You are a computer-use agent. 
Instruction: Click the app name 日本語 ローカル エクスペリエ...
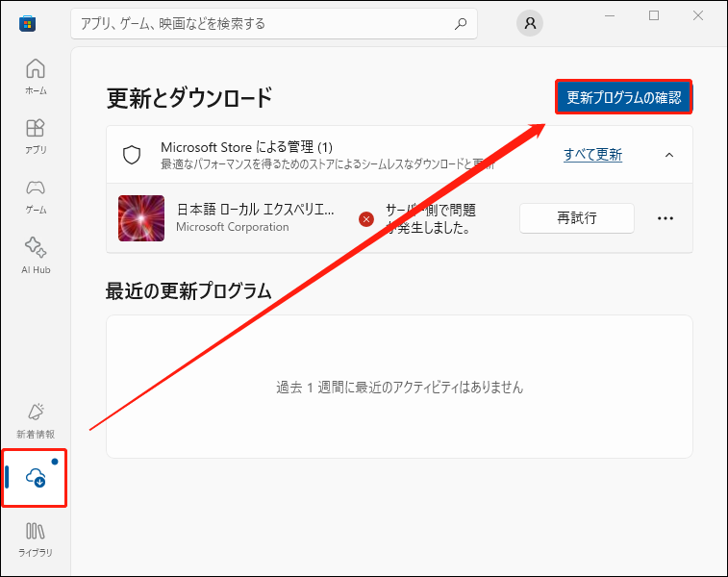pyautogui.click(x=256, y=210)
